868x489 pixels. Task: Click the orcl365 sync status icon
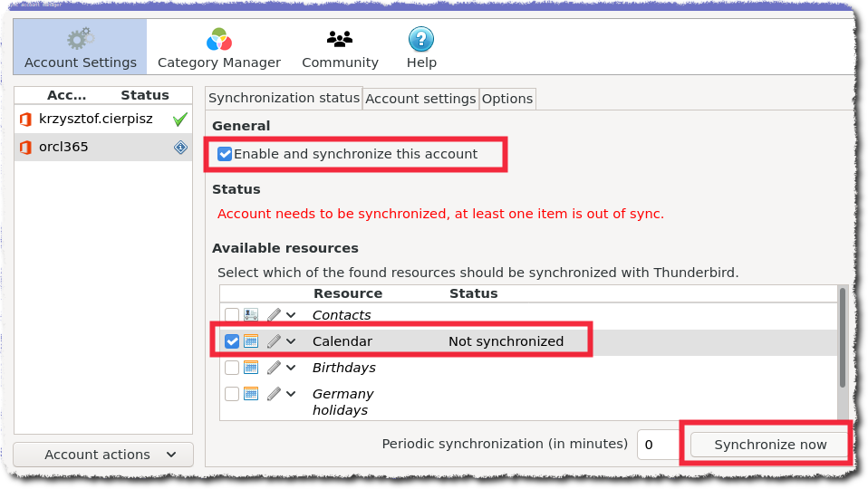(180, 148)
